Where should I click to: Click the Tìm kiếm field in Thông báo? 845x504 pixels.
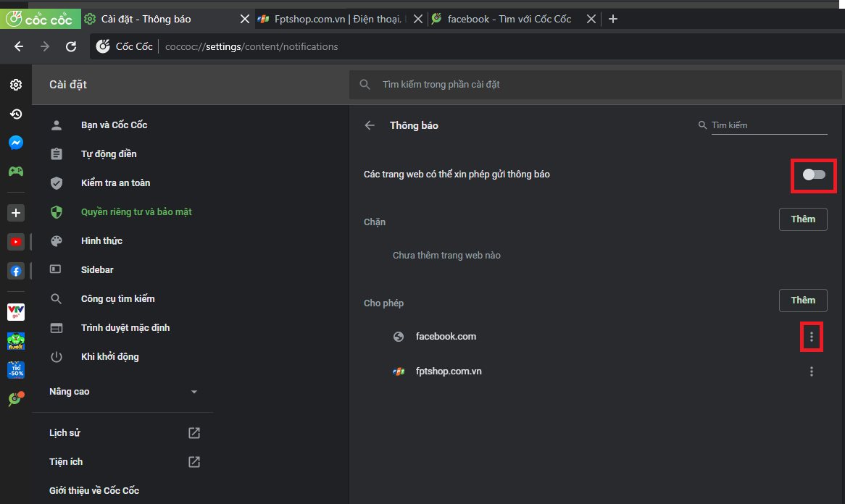(769, 125)
